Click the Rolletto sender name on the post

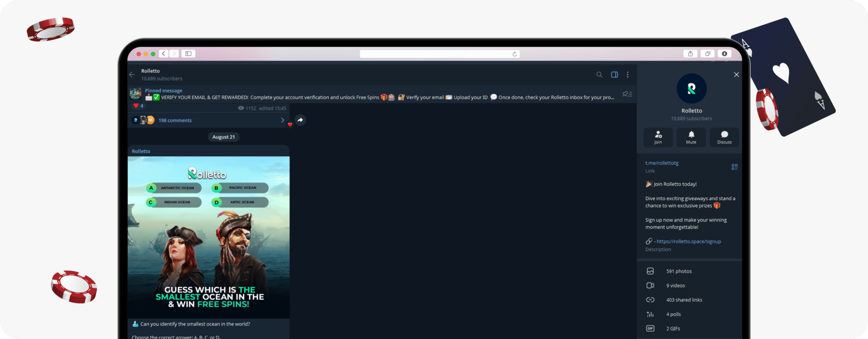coord(141,152)
